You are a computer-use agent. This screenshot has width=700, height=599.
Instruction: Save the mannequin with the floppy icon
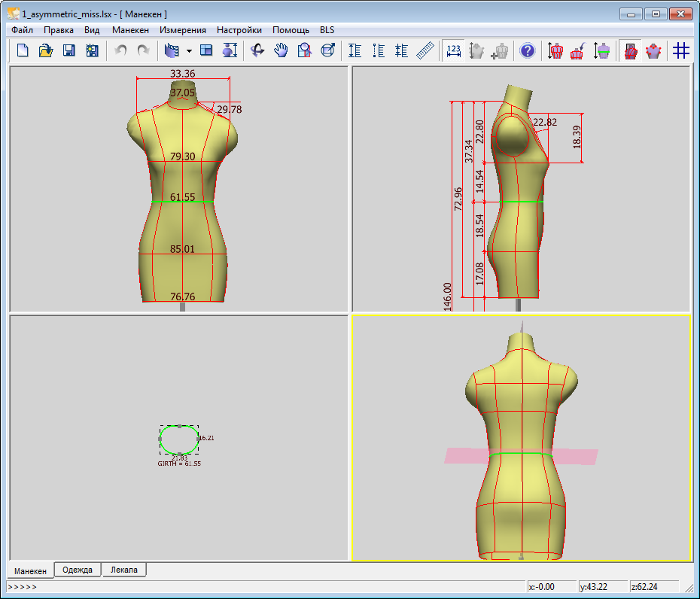(x=68, y=50)
